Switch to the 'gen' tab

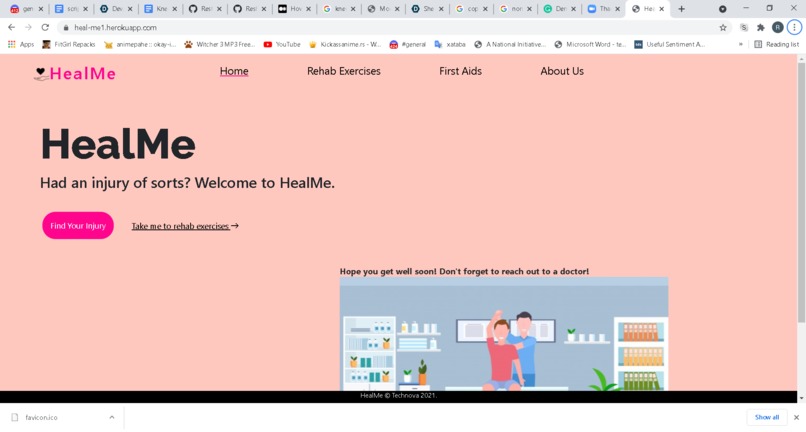point(27,9)
